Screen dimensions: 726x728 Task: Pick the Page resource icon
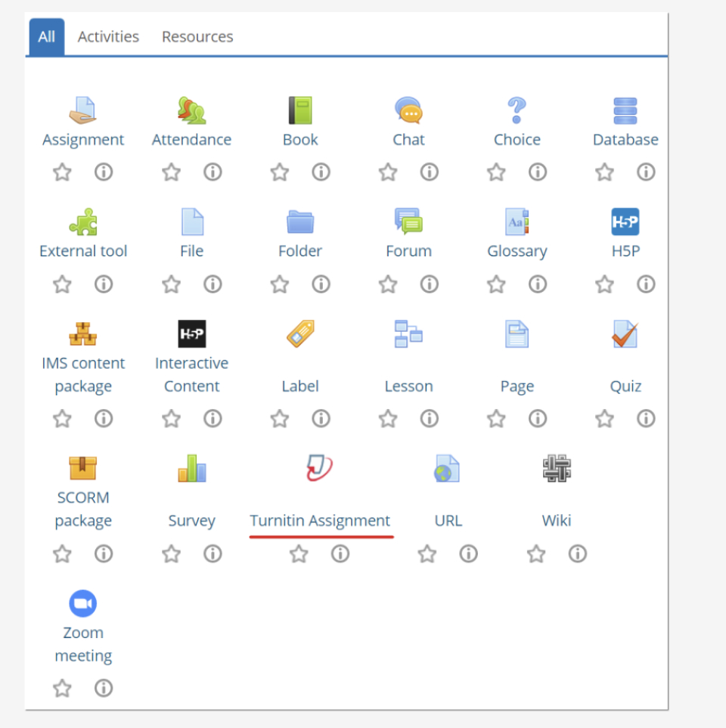pyautogui.click(x=517, y=334)
